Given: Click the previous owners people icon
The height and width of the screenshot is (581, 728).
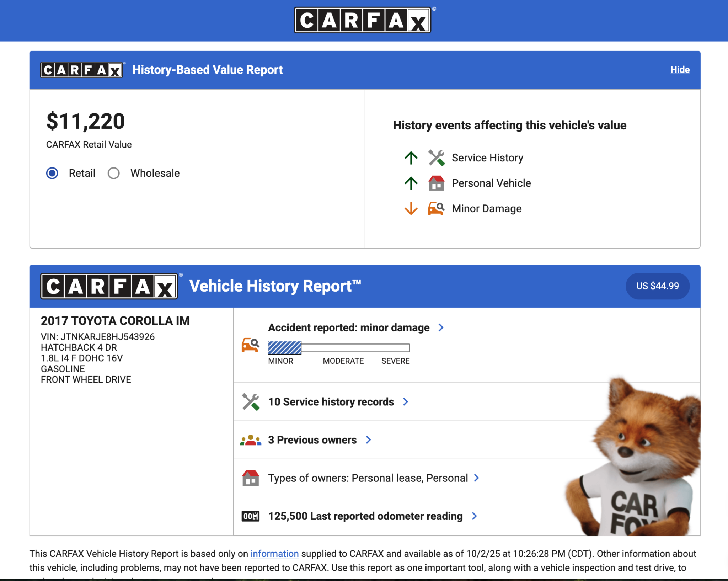Looking at the screenshot, I should pyautogui.click(x=250, y=440).
